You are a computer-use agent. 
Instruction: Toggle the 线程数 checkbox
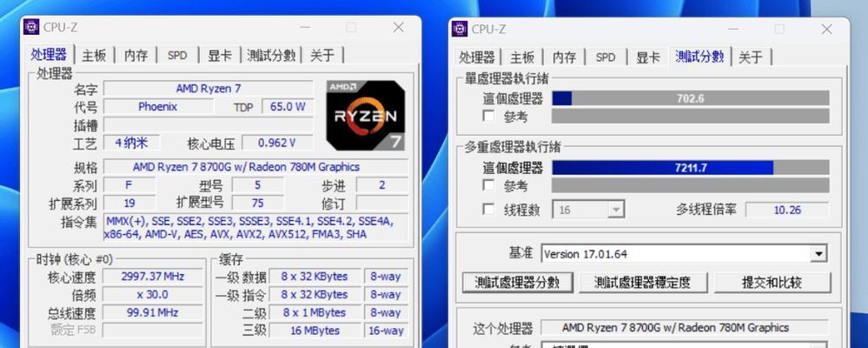click(x=488, y=210)
